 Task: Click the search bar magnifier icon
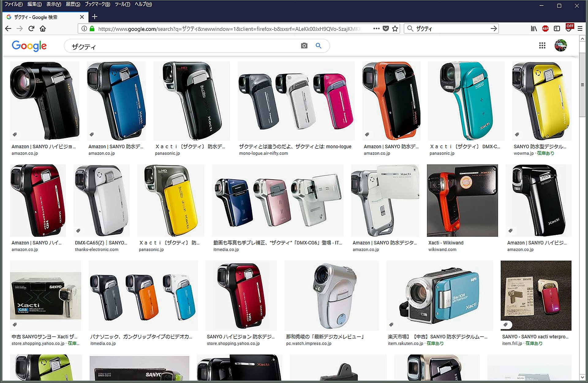point(410,29)
